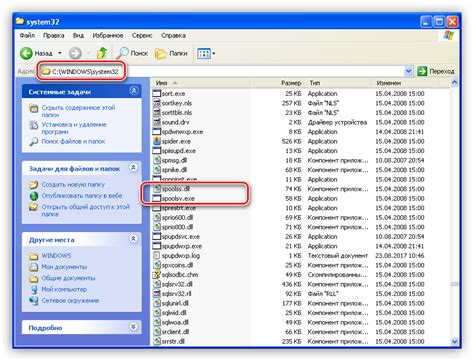Collapse the Системные задачи panel
This screenshot has height=361, width=474.
pyautogui.click(x=134, y=91)
